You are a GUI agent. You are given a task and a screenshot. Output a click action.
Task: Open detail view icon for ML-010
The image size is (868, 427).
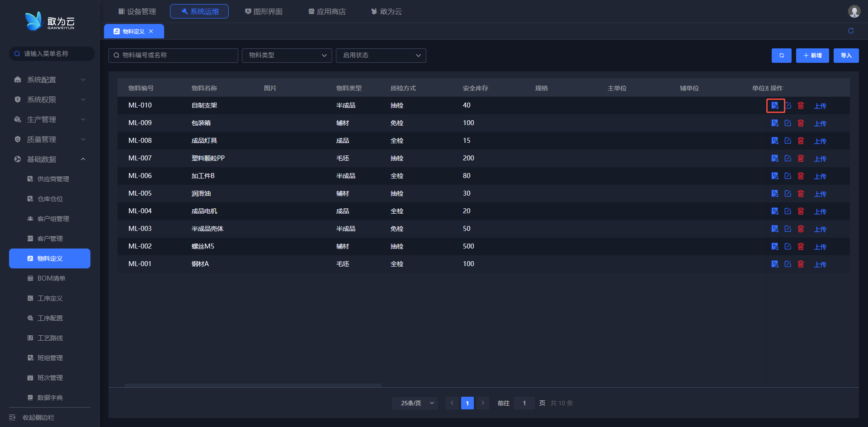click(775, 106)
